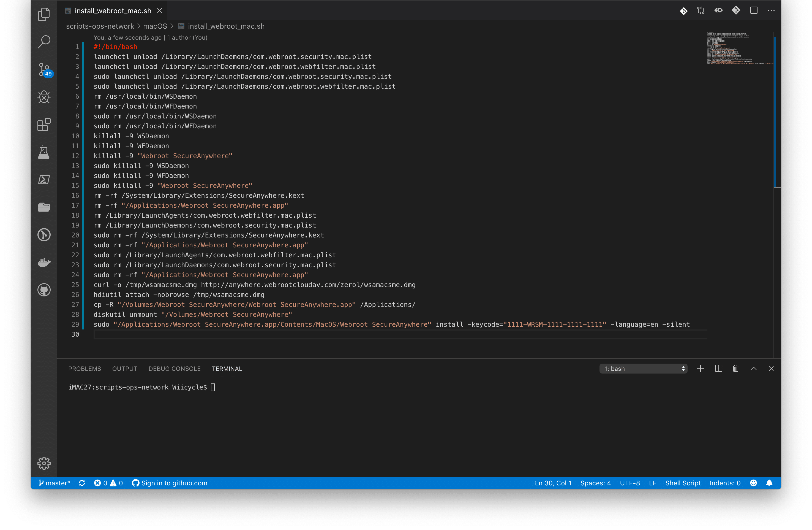
Task: Open errors and warnings count
Action: tap(108, 483)
